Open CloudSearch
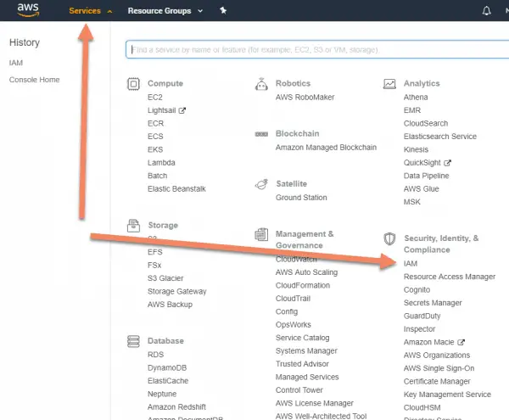 (x=426, y=123)
